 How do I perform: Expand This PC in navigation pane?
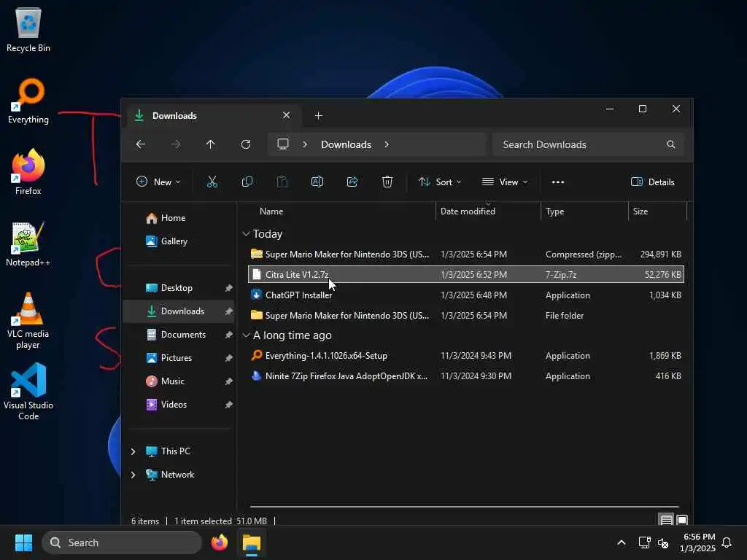(133, 451)
